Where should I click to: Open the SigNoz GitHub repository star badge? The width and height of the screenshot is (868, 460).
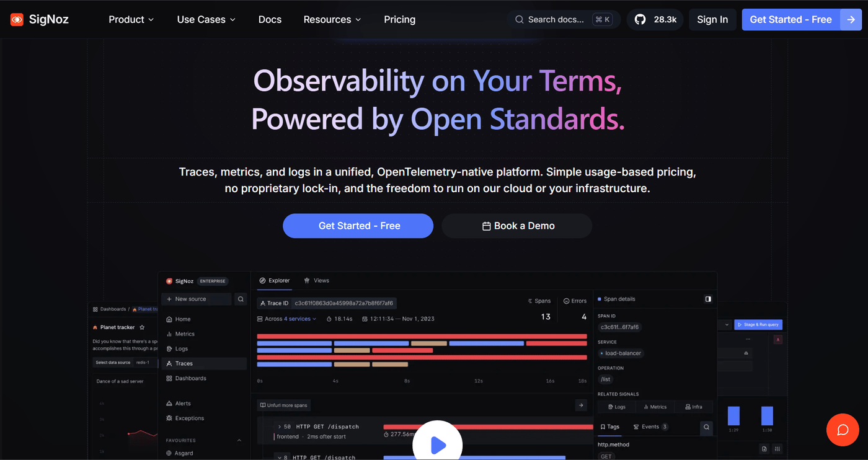coord(655,20)
